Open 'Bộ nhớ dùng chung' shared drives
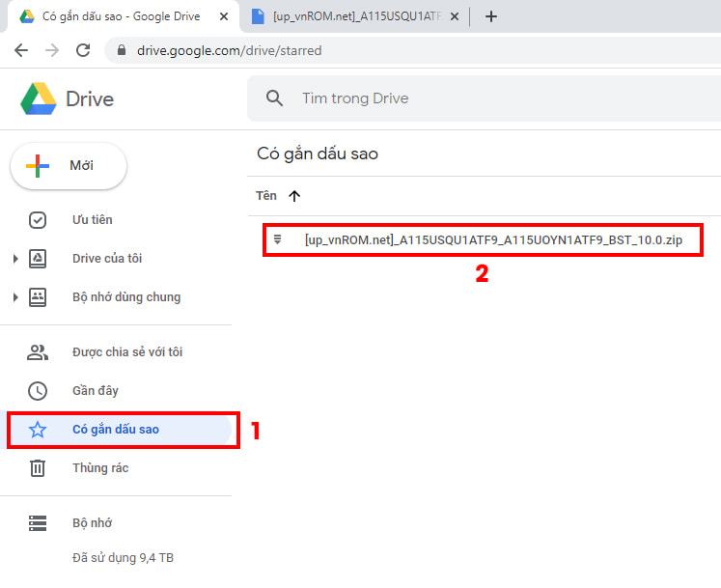 click(126, 297)
